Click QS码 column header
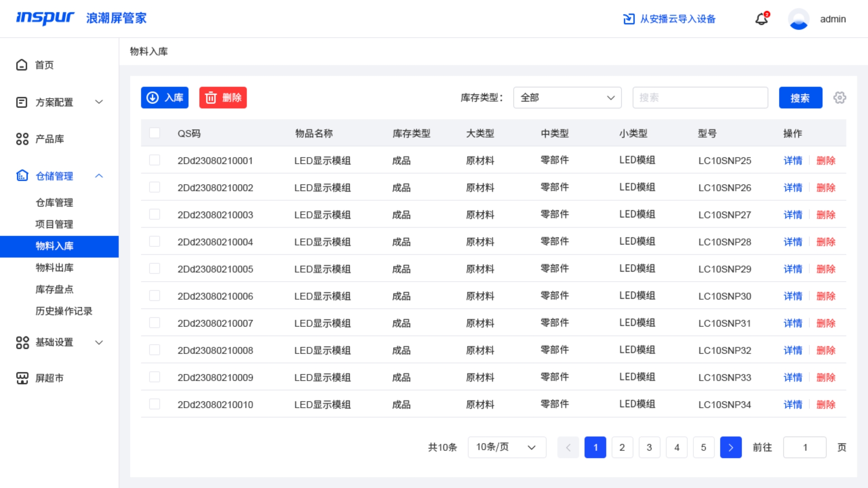This screenshot has height=488, width=868. click(189, 133)
